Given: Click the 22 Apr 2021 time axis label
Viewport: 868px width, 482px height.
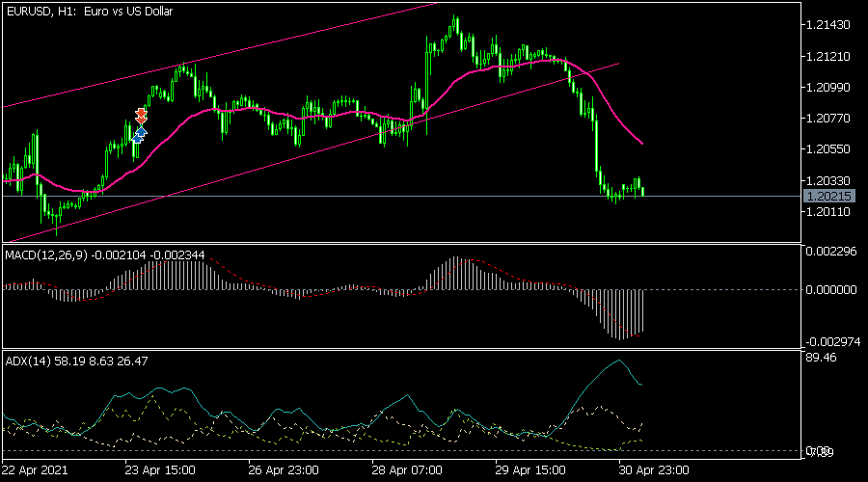Looking at the screenshot, I should click(35, 470).
